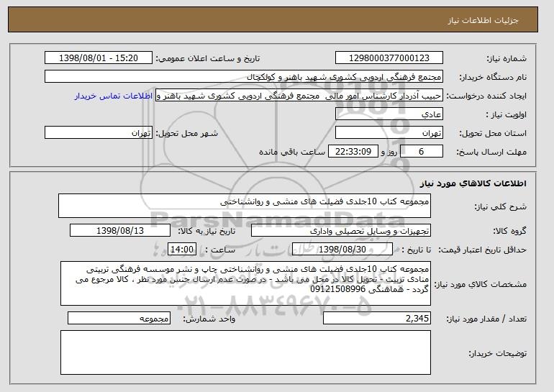This screenshot has height=392, width=554.
Task: Click the مهلت ارسال پاسخ label
Action: coord(491,152)
